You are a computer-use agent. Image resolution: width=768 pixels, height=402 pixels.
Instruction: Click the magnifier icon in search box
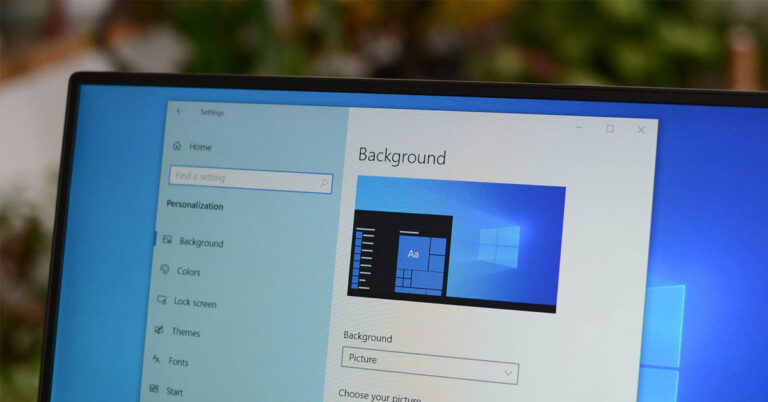(x=323, y=183)
